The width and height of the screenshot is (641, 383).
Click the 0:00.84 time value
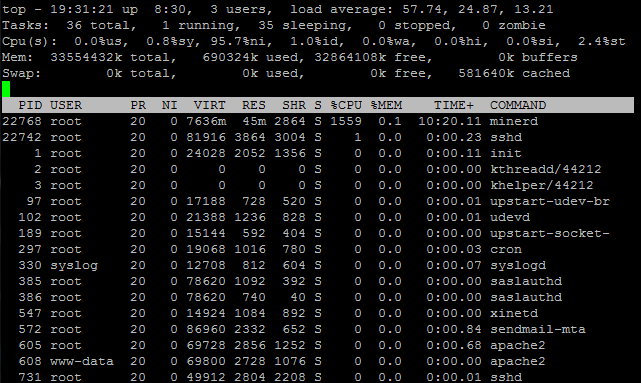click(454, 329)
